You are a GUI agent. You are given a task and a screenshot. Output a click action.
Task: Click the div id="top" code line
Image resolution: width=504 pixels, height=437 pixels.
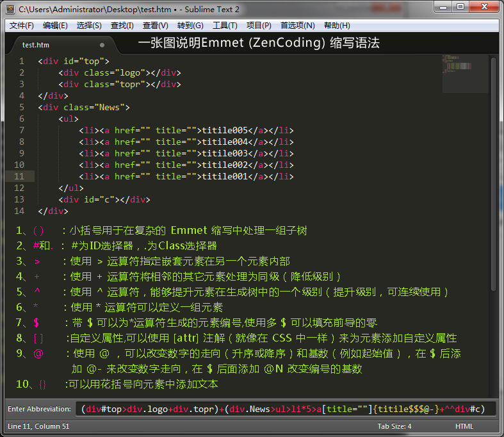tap(74, 61)
